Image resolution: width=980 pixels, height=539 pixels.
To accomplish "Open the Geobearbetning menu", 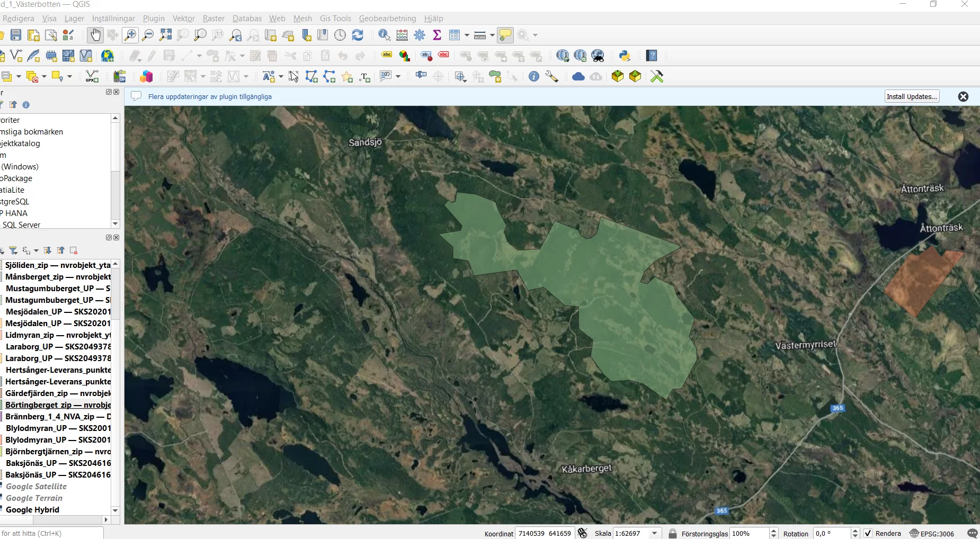I will 387,19.
